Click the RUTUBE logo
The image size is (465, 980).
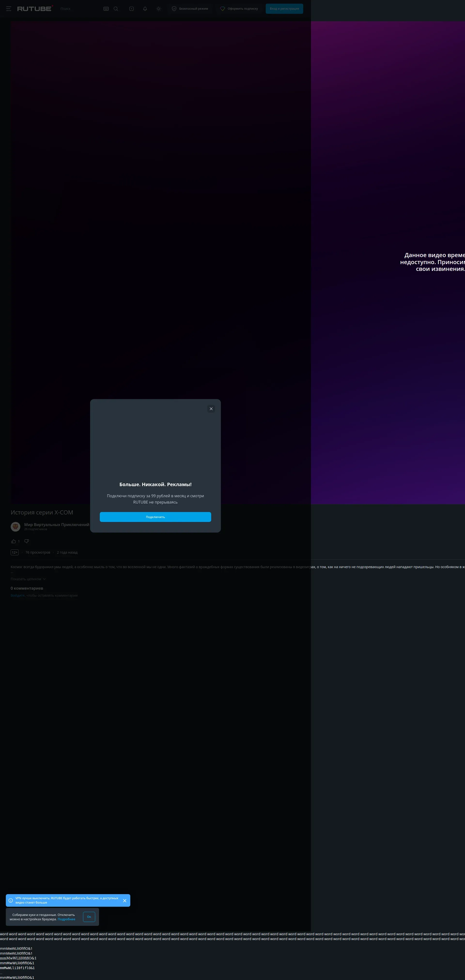[35, 9]
